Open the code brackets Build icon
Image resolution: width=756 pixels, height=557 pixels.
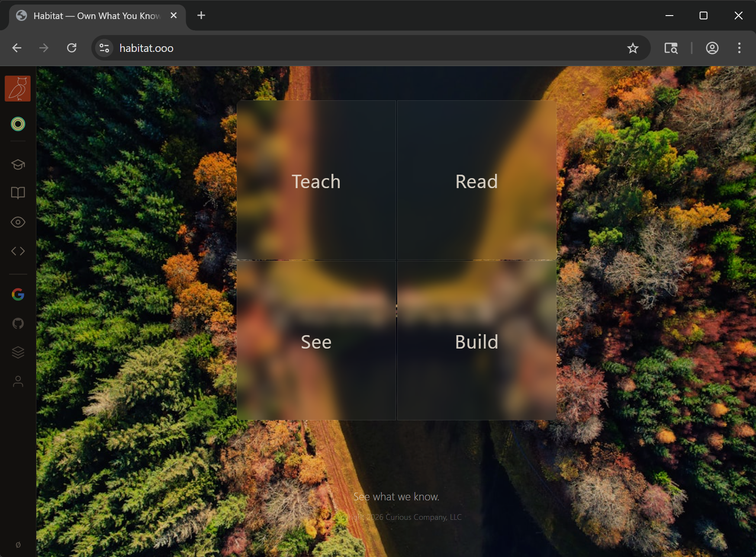point(18,251)
